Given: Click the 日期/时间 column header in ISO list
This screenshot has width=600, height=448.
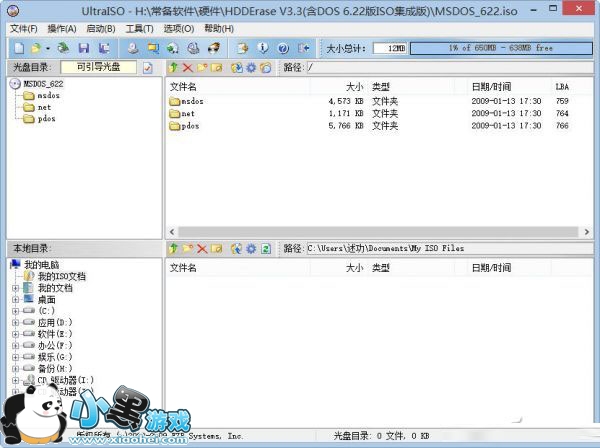Looking at the screenshot, I should (x=490, y=88).
